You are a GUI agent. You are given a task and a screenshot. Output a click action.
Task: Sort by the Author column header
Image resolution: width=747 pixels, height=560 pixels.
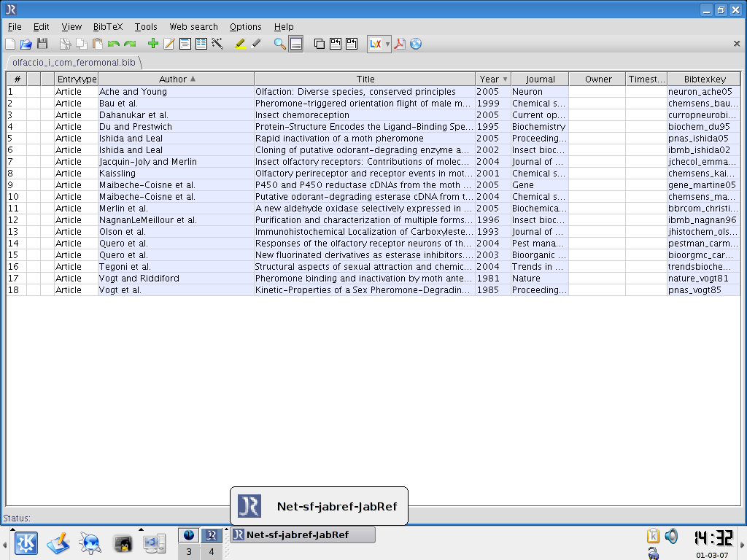coord(176,79)
